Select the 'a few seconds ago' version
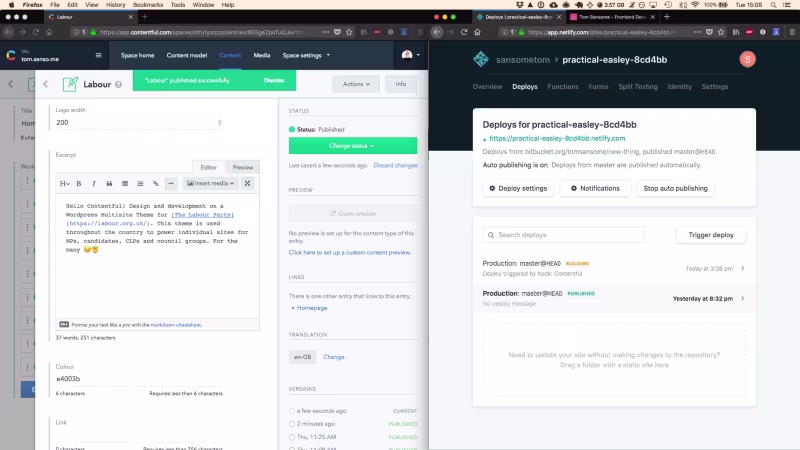800x450 pixels. pos(292,411)
